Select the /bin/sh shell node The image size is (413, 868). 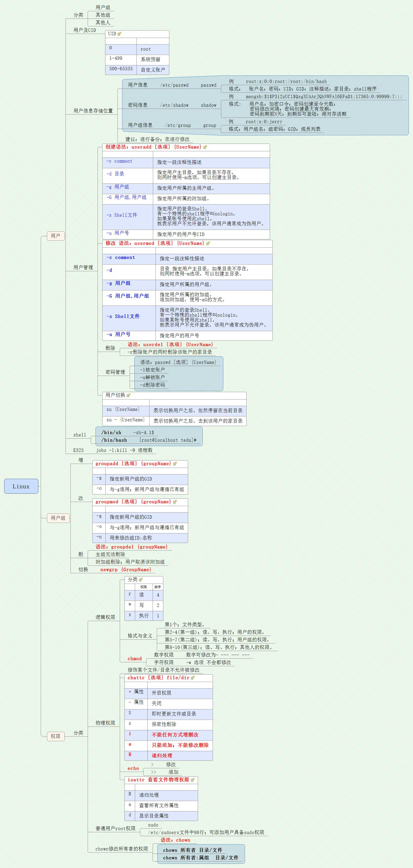click(111, 433)
